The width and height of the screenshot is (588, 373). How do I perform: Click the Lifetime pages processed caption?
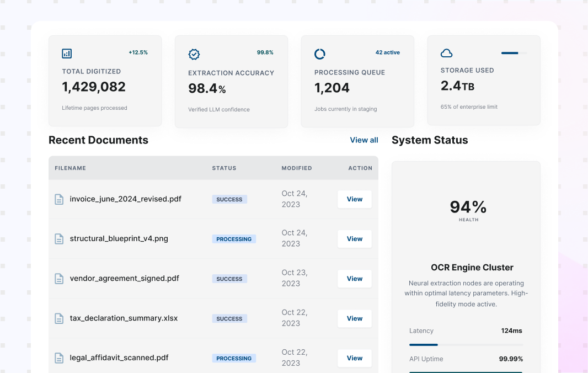coord(94,108)
